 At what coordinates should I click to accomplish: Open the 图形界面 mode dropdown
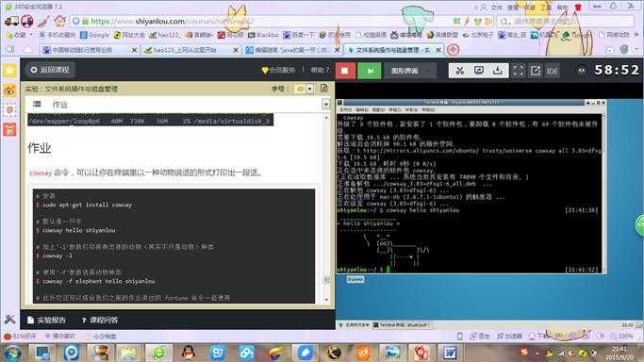(x=409, y=71)
